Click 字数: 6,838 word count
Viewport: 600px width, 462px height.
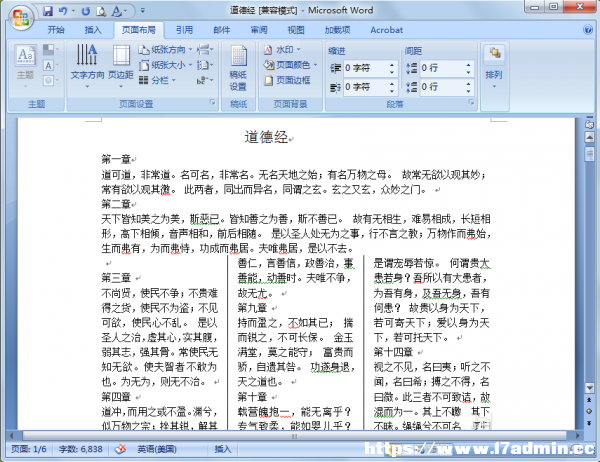81,449
